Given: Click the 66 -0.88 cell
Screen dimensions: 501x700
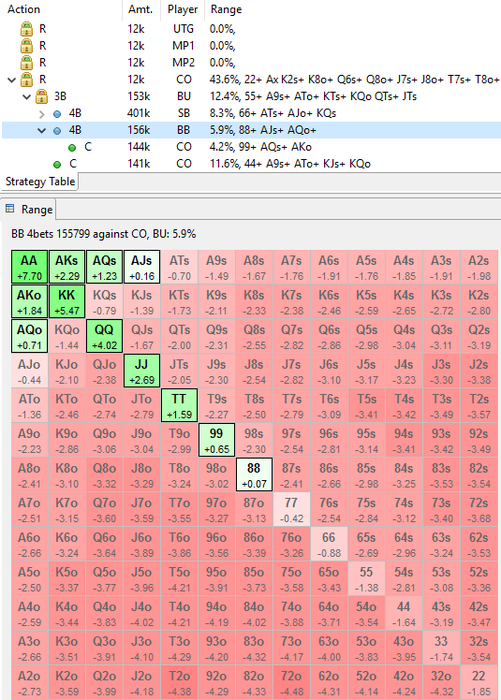Looking at the screenshot, I should (329, 544).
